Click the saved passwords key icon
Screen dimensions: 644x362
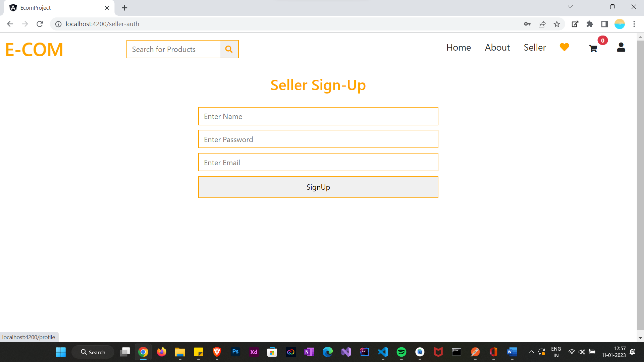pos(527,24)
